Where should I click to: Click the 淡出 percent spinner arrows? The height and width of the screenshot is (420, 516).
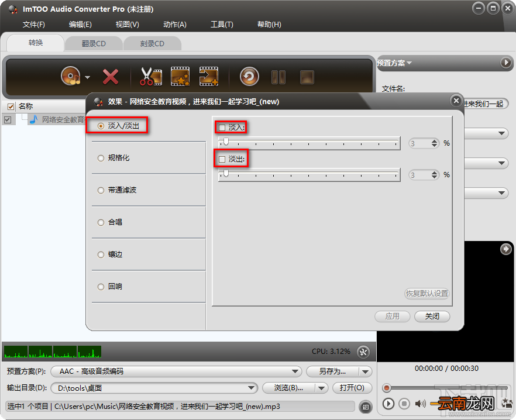coord(434,175)
